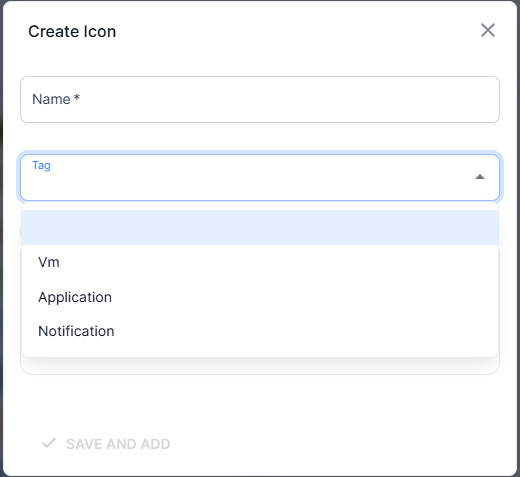This screenshot has height=477, width=520.
Task: Click the Name * placeholder label
Action: (x=56, y=99)
